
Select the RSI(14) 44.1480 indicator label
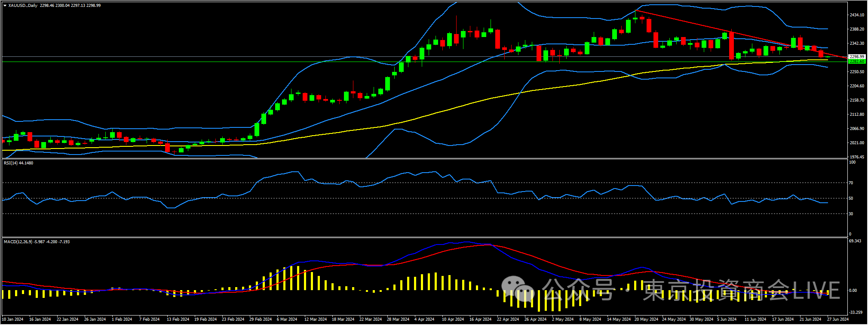pyautogui.click(x=18, y=163)
